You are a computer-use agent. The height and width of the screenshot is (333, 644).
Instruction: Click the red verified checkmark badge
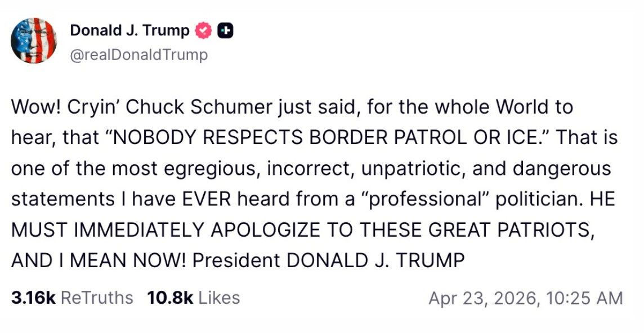pos(203,31)
